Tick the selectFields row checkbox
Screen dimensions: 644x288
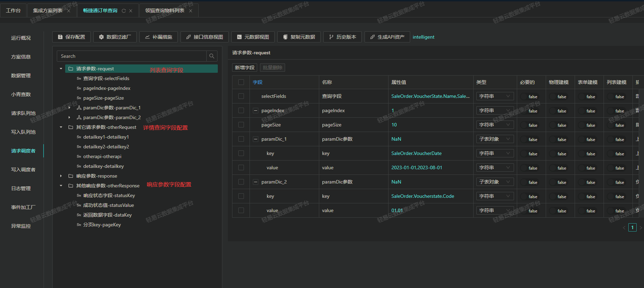coord(241,96)
